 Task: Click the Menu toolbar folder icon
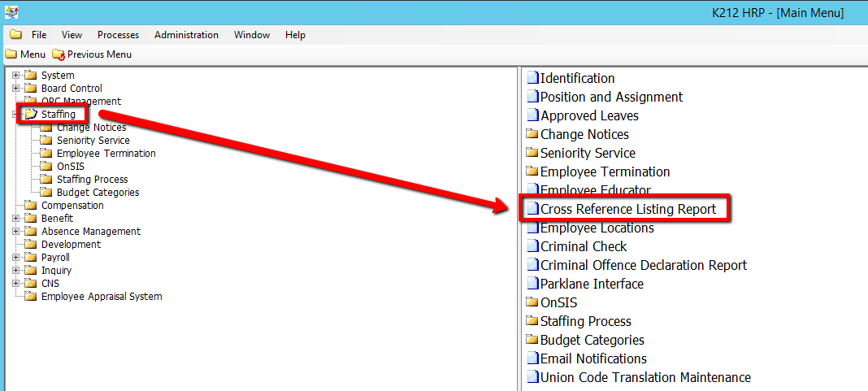[11, 54]
